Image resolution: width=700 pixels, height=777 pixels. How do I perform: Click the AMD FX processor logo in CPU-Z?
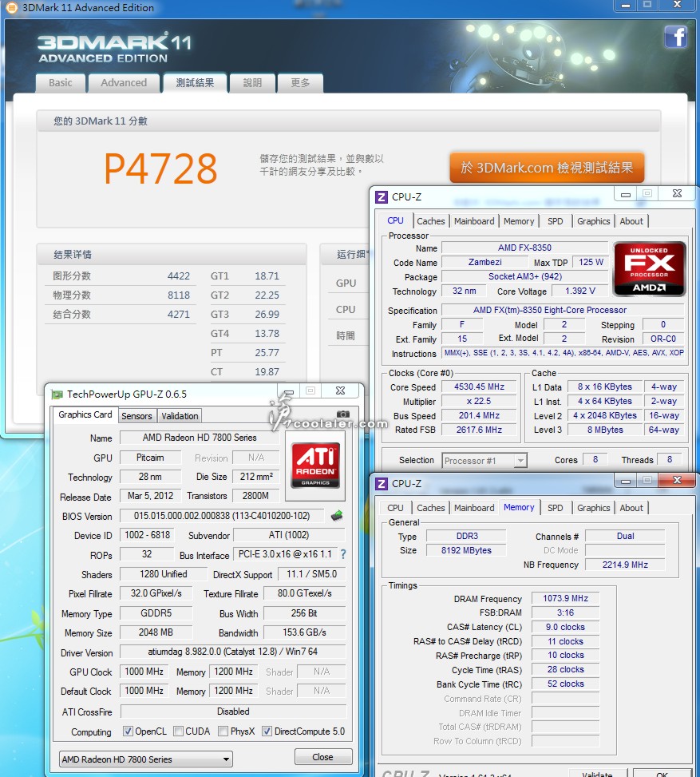[x=650, y=269]
